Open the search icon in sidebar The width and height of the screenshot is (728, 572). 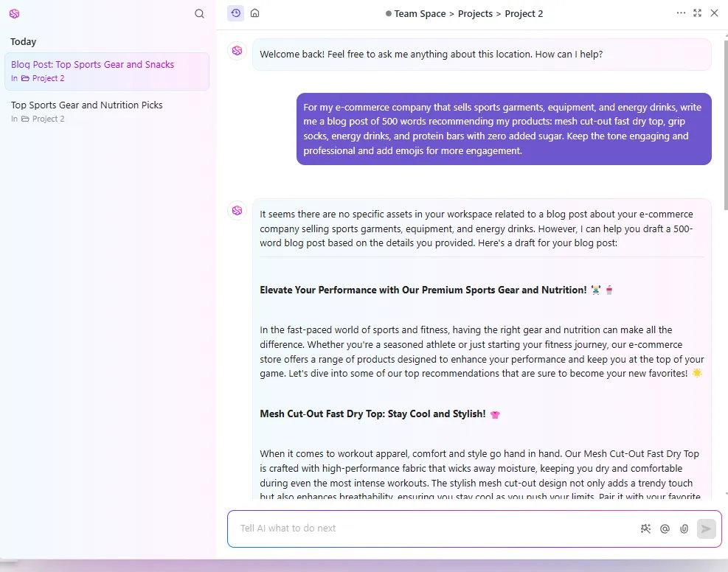199,14
